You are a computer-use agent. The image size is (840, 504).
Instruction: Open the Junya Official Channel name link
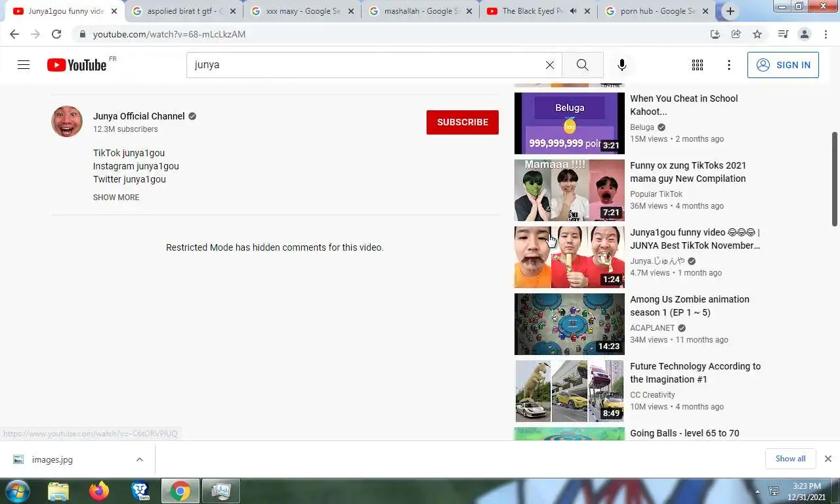click(x=138, y=116)
